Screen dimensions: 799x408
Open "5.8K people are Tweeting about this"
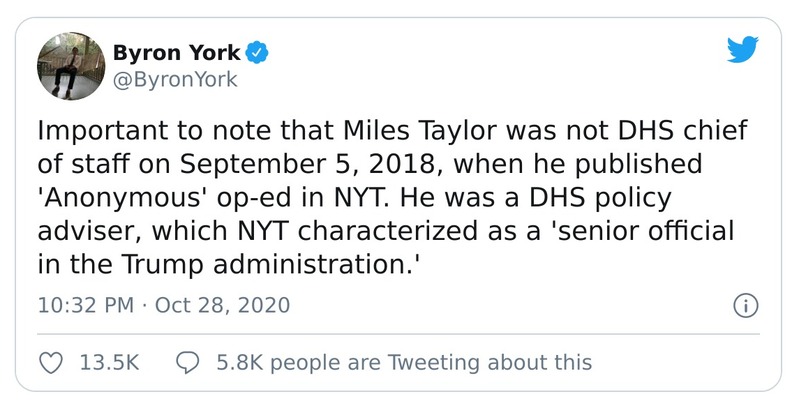click(403, 363)
